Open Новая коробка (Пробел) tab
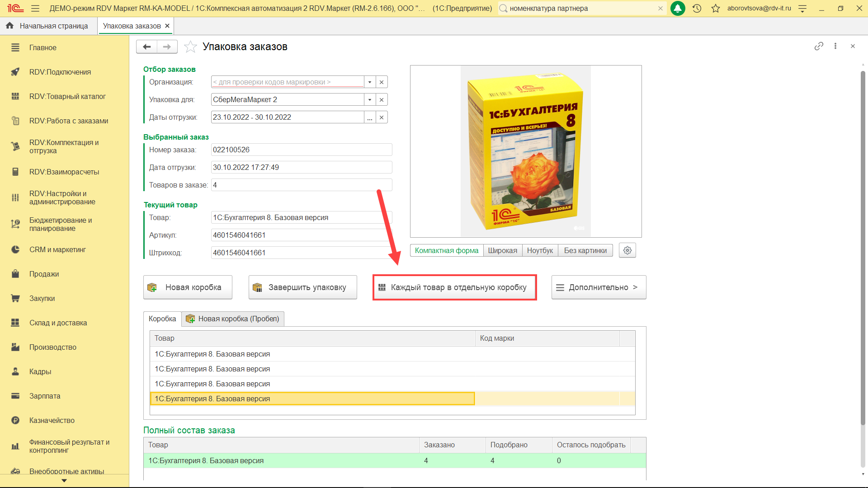 tap(233, 319)
